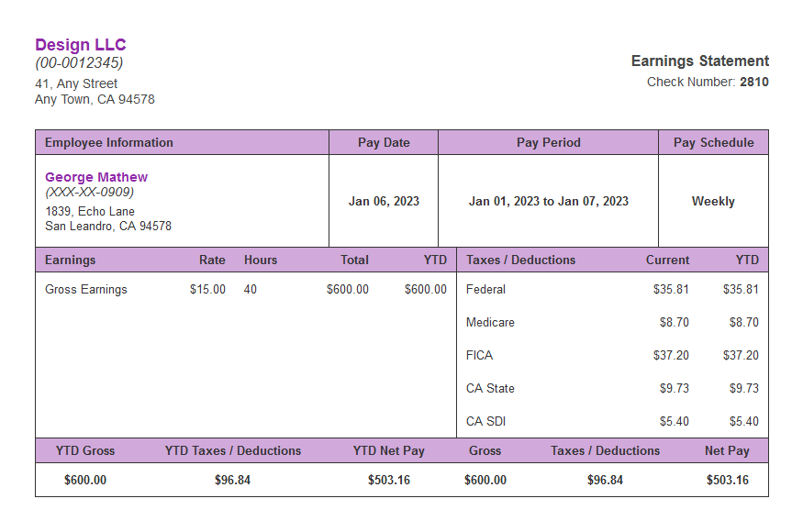The height and width of the screenshot is (532, 803).
Task: Click the Earnings Statement title
Action: [699, 61]
